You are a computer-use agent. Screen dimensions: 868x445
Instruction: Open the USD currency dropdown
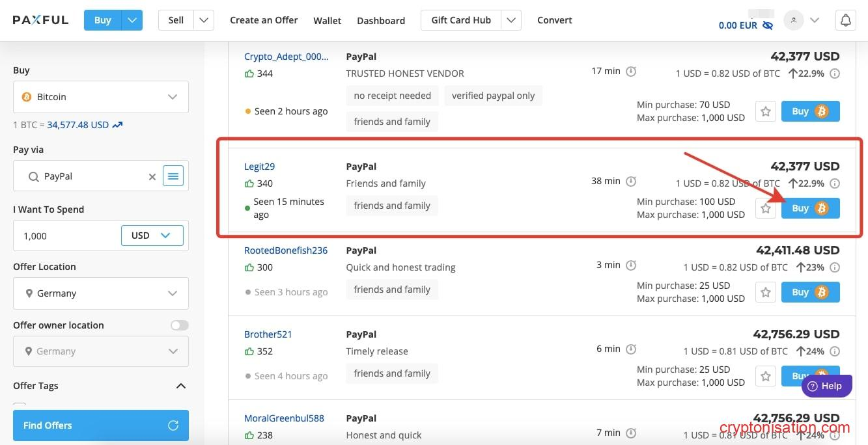point(152,236)
